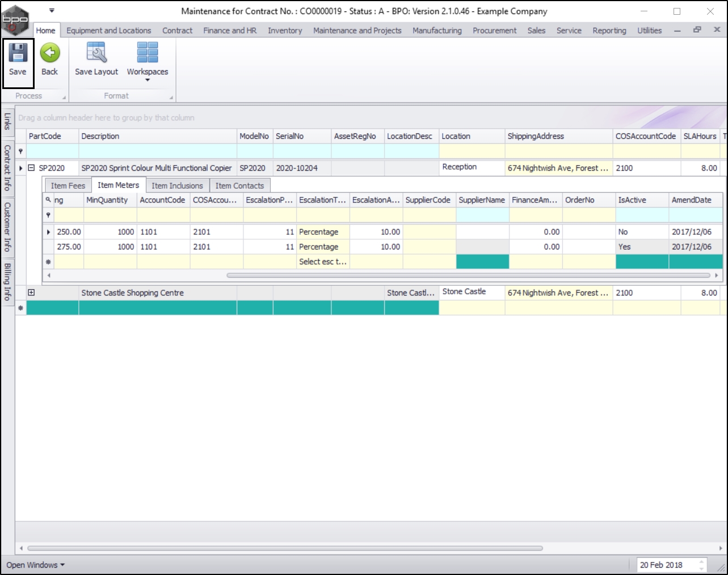Open the Service ribbon tab
The width and height of the screenshot is (728, 575).
point(569,31)
